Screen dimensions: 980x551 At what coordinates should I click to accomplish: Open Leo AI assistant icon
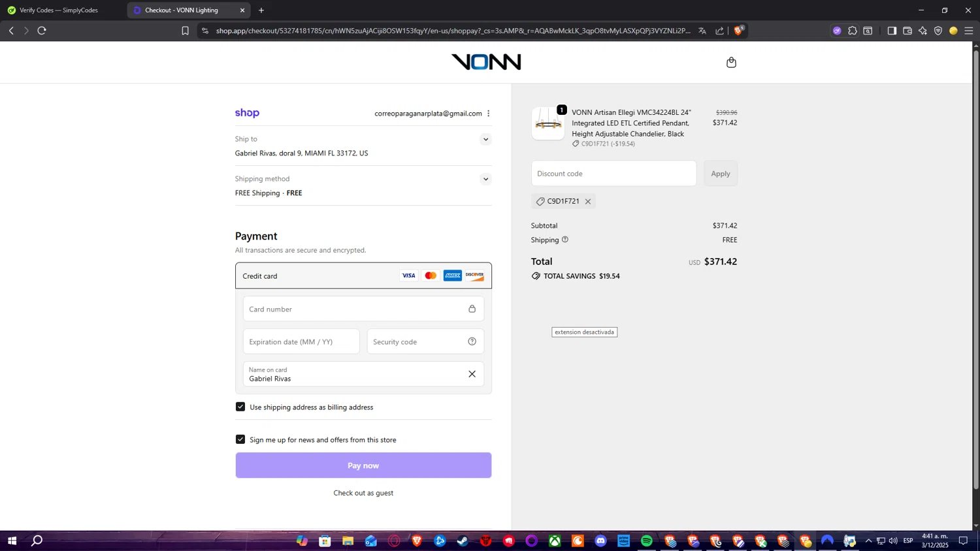click(x=923, y=31)
